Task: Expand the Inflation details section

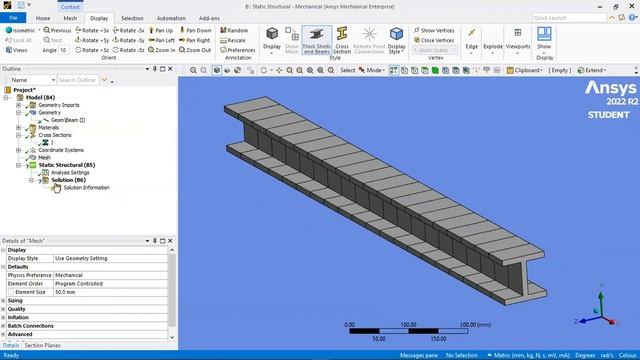Action: 3,317
